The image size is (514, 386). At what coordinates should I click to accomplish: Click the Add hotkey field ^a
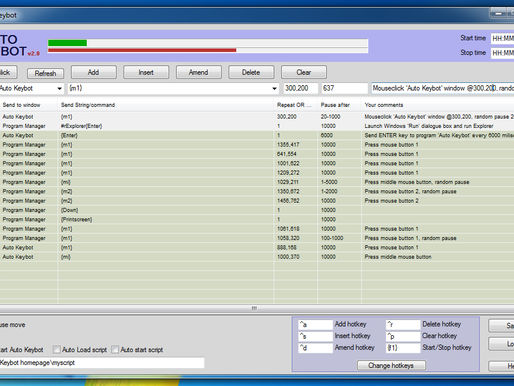coord(315,324)
